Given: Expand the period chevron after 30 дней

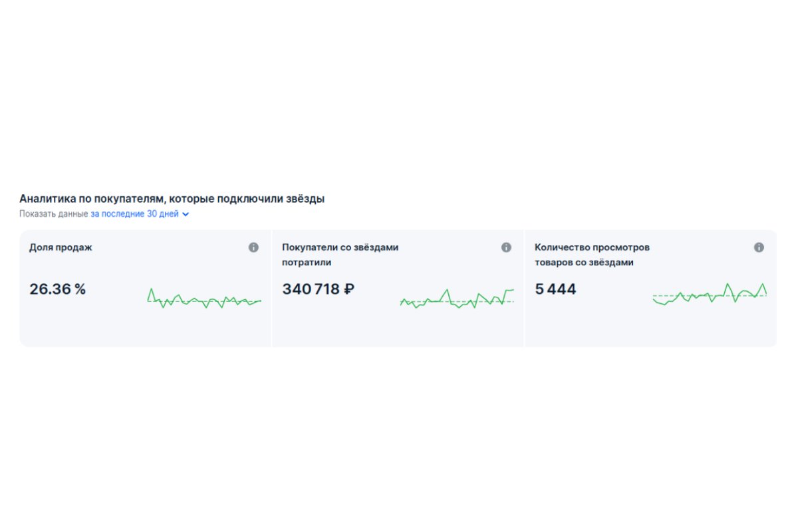Looking at the screenshot, I should 186,214.
